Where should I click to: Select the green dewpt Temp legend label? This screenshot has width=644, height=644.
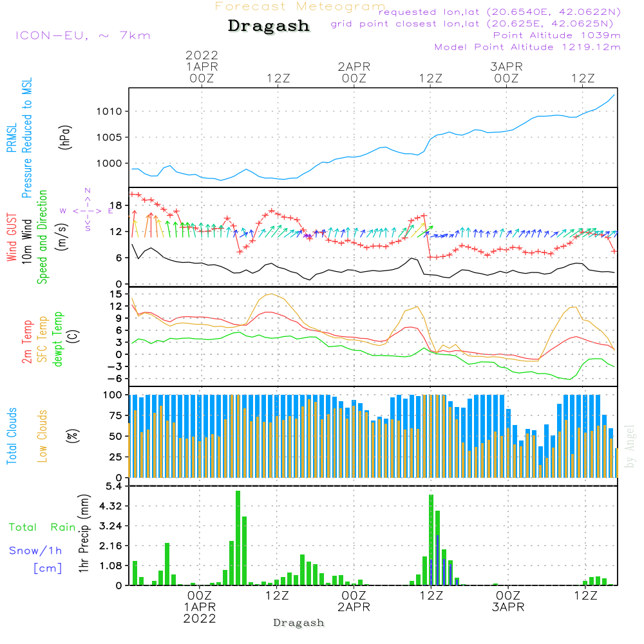pyautogui.click(x=58, y=339)
